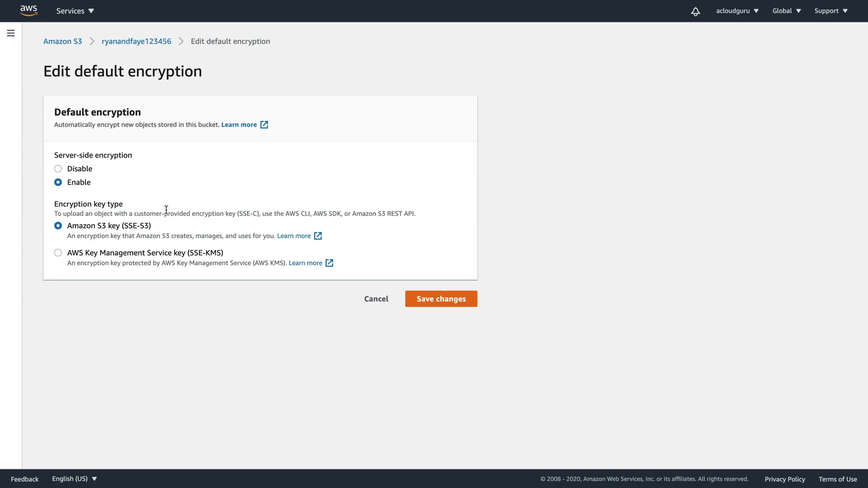Expand the Support menu

click(830, 11)
